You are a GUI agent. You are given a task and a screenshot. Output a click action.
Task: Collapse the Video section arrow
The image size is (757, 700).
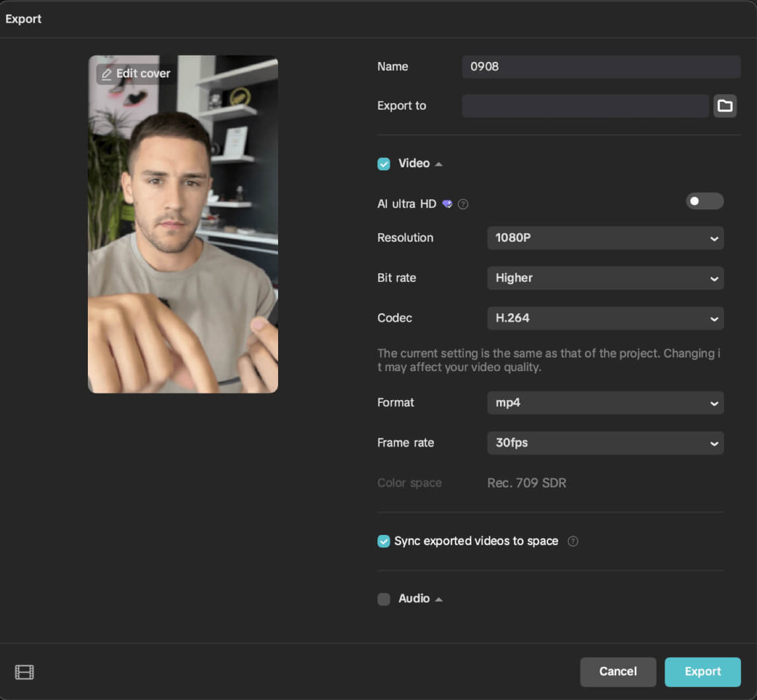[439, 164]
